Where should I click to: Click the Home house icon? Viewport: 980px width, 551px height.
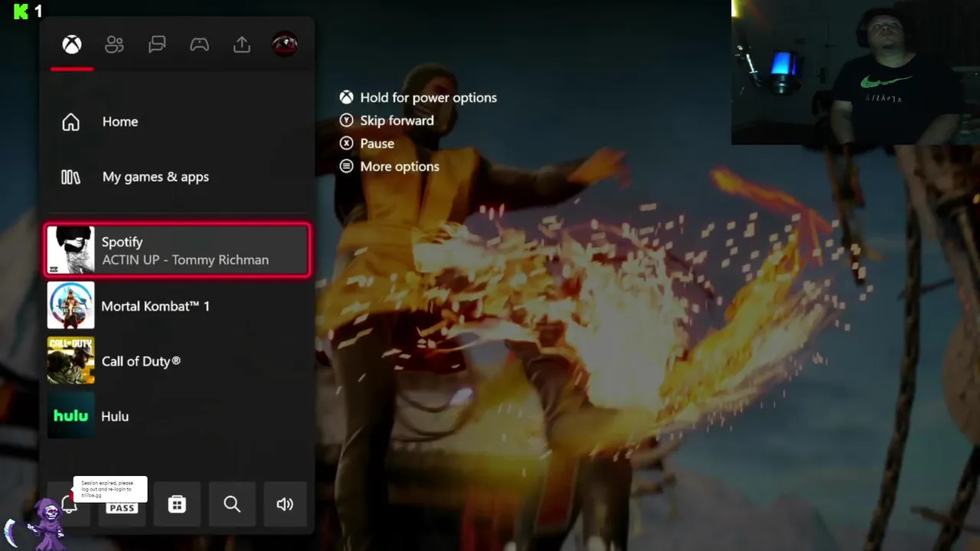pyautogui.click(x=70, y=122)
